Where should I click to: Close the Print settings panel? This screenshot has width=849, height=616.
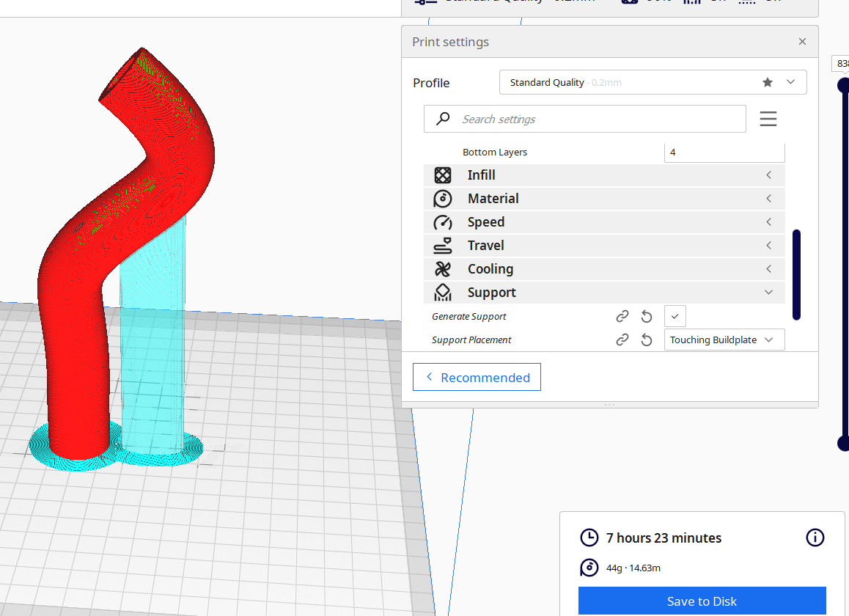click(x=802, y=42)
